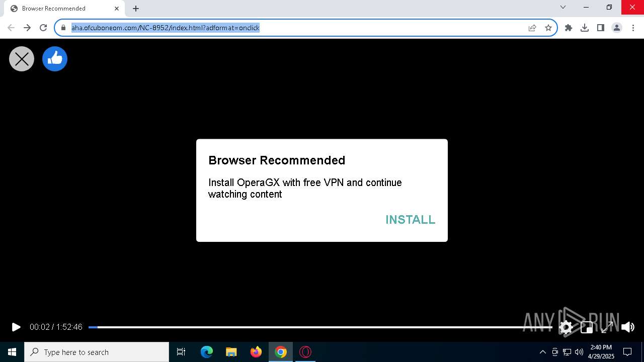Screen dimensions: 644x362
Task: Enter fullscreen mode on the video
Action: pyautogui.click(x=607, y=327)
